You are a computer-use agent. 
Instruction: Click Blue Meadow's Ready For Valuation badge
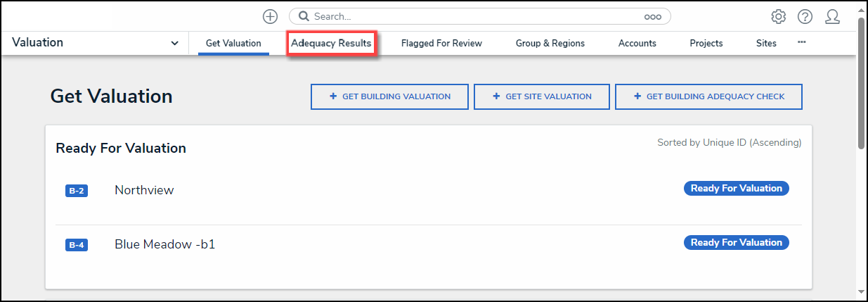click(x=737, y=242)
